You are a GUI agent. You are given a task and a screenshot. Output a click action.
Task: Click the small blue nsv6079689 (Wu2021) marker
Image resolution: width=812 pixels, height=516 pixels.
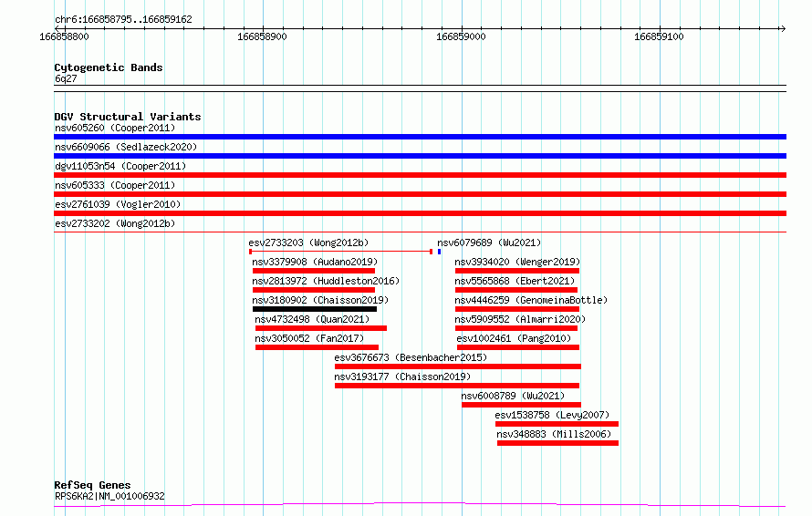[439, 252]
